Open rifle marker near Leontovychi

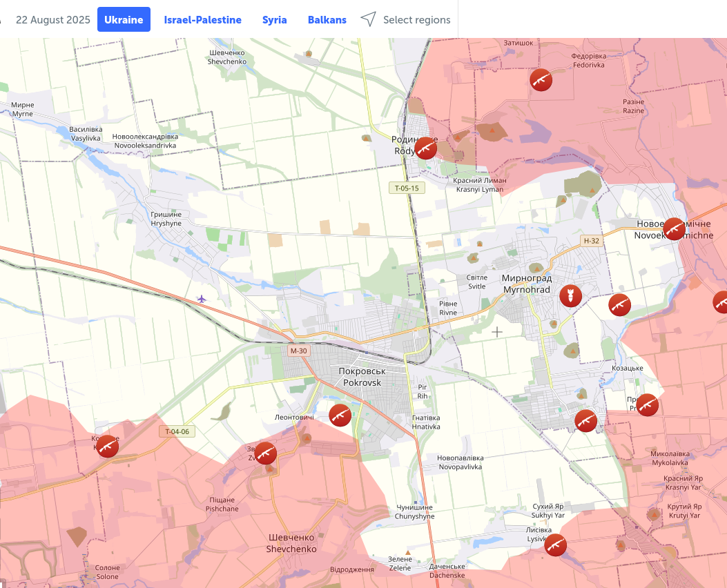(340, 415)
